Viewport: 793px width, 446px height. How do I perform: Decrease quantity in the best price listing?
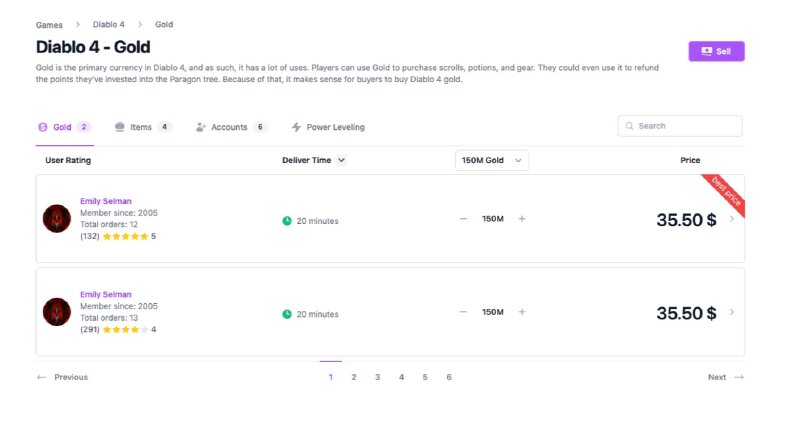pos(463,219)
